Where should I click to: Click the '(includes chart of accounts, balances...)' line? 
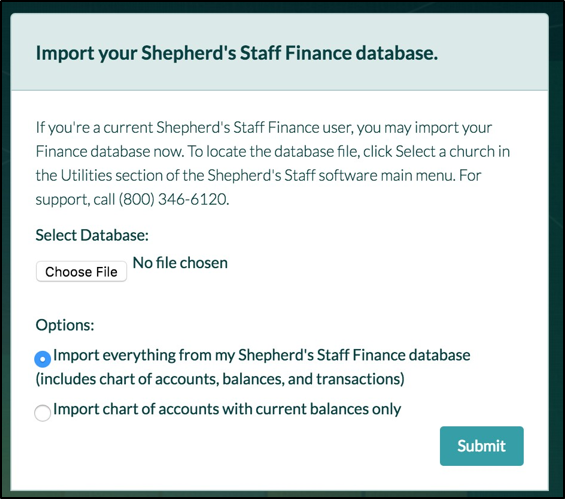click(x=220, y=379)
